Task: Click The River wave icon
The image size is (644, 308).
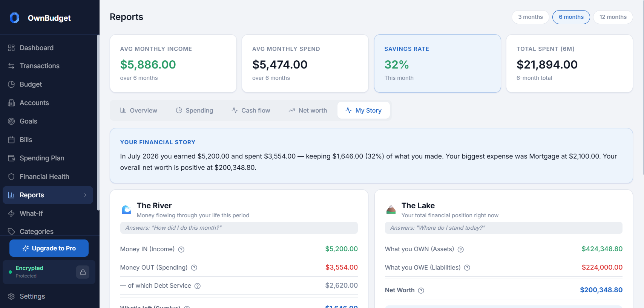Action: 126,209
